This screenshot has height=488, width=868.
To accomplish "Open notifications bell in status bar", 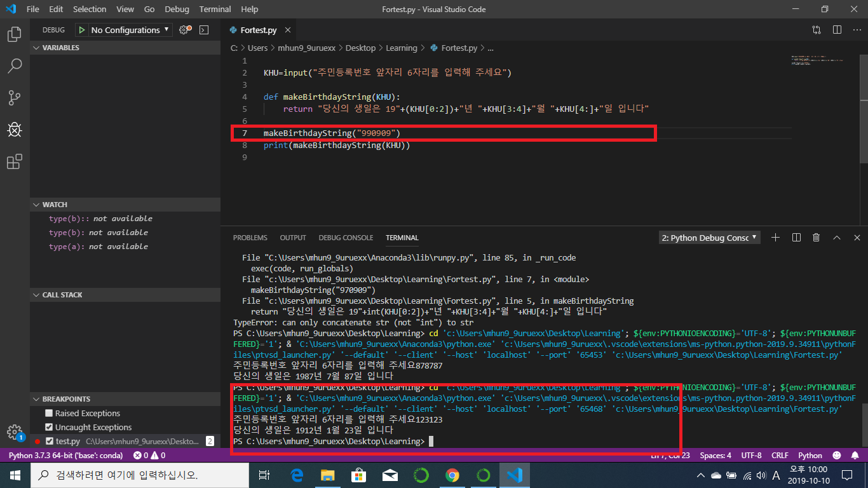I will (855, 456).
